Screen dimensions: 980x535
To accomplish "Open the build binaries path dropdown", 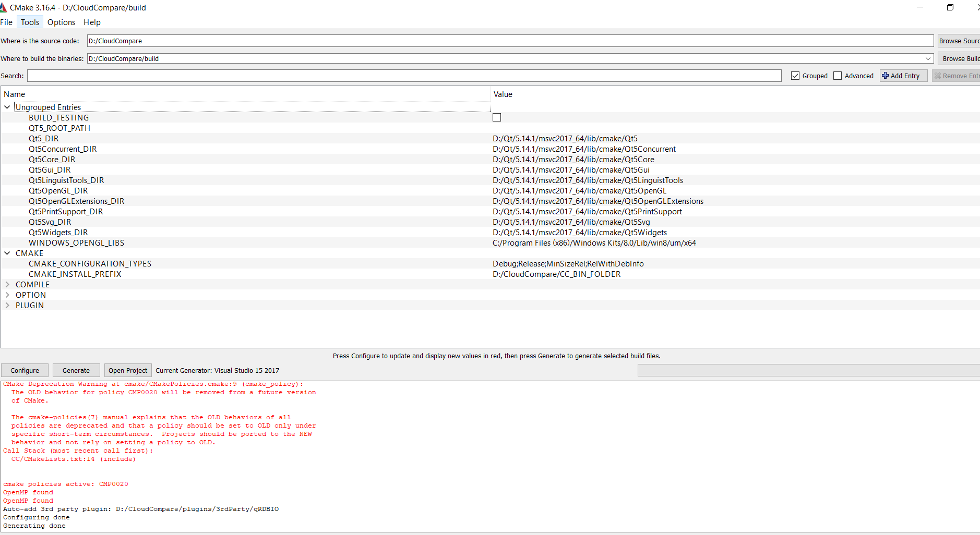I will (x=928, y=58).
